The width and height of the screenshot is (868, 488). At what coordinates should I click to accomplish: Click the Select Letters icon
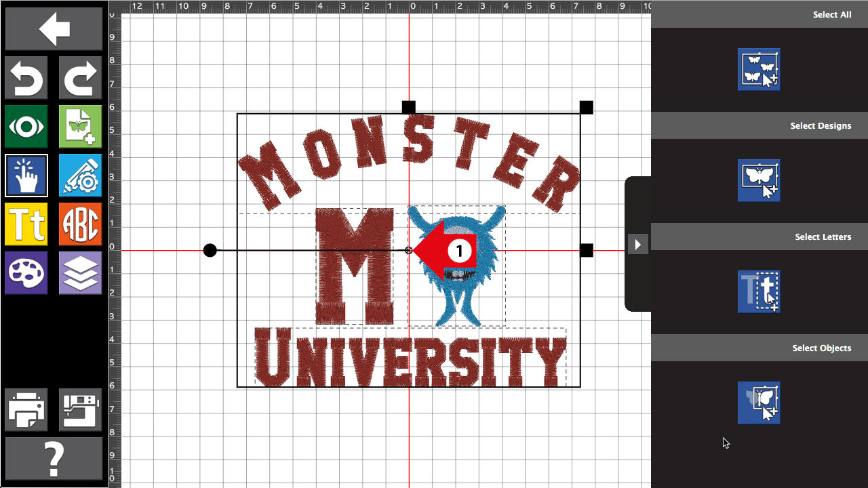coord(759,291)
